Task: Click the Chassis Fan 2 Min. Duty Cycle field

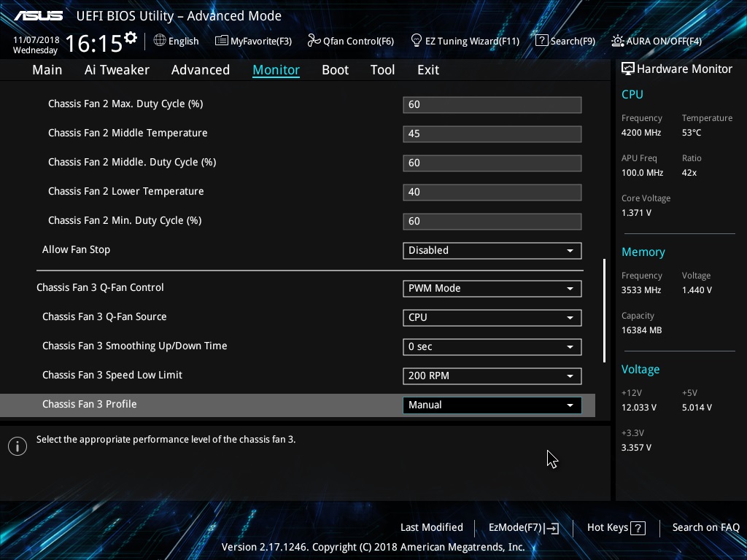Action: click(492, 222)
